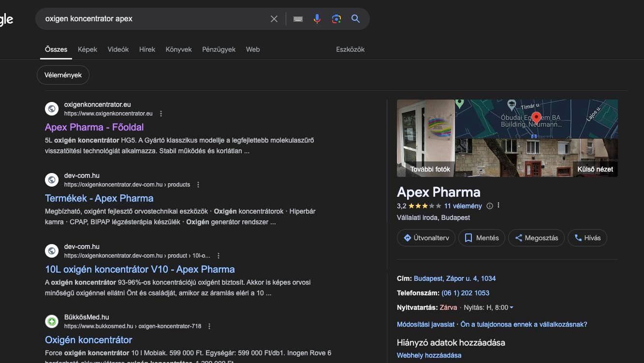Open the Oxigén koncentrátor BükkösMed result
Image resolution: width=644 pixels, height=363 pixels.
(x=88, y=340)
